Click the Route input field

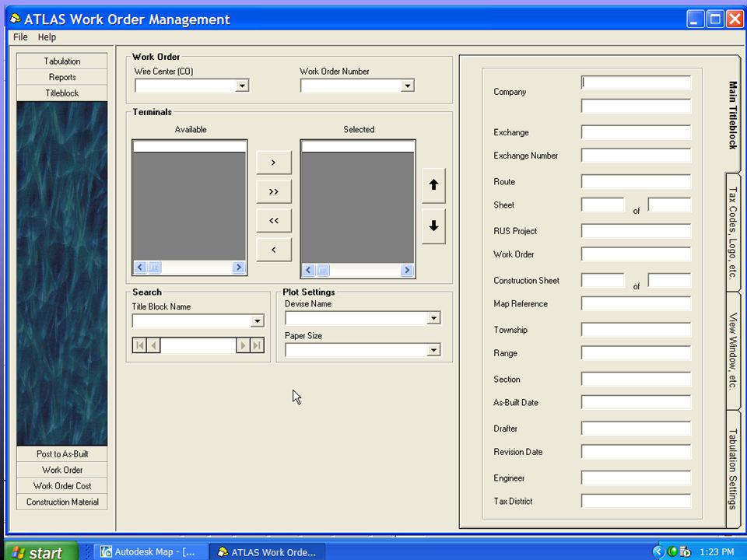tap(636, 181)
